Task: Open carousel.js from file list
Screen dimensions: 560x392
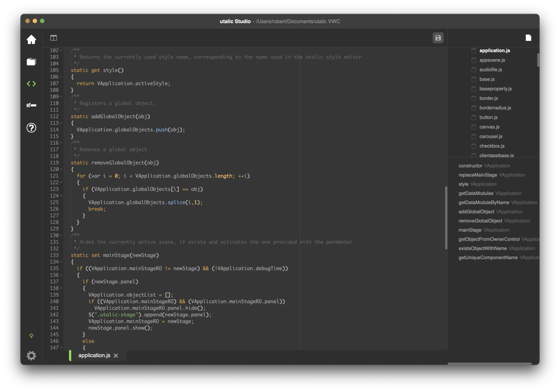Action: pyautogui.click(x=491, y=136)
